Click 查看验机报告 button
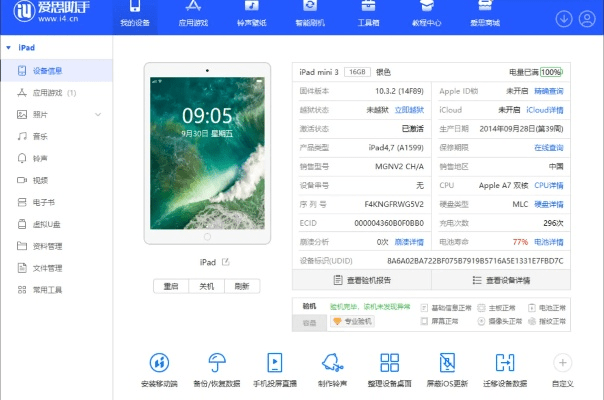Viewport: 604px width, 400px height. (x=362, y=280)
